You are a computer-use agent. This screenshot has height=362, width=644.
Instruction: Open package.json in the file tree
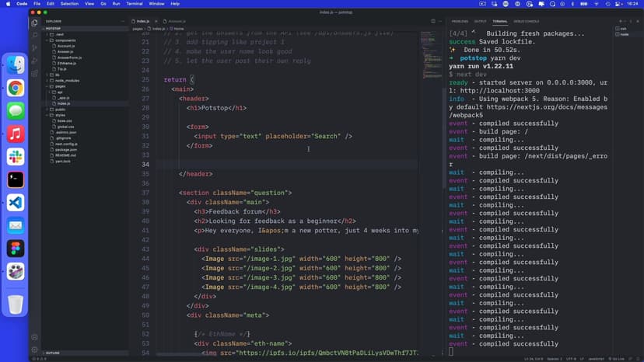pyautogui.click(x=67, y=150)
